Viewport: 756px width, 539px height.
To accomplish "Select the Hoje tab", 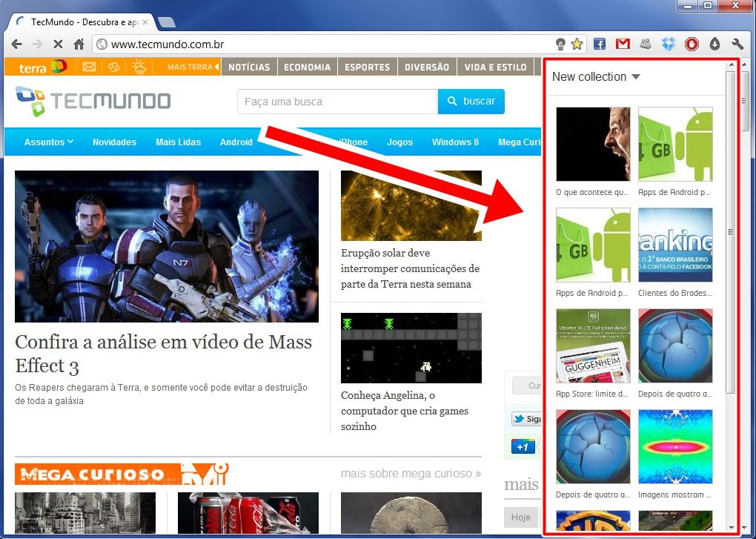I will coord(521,517).
